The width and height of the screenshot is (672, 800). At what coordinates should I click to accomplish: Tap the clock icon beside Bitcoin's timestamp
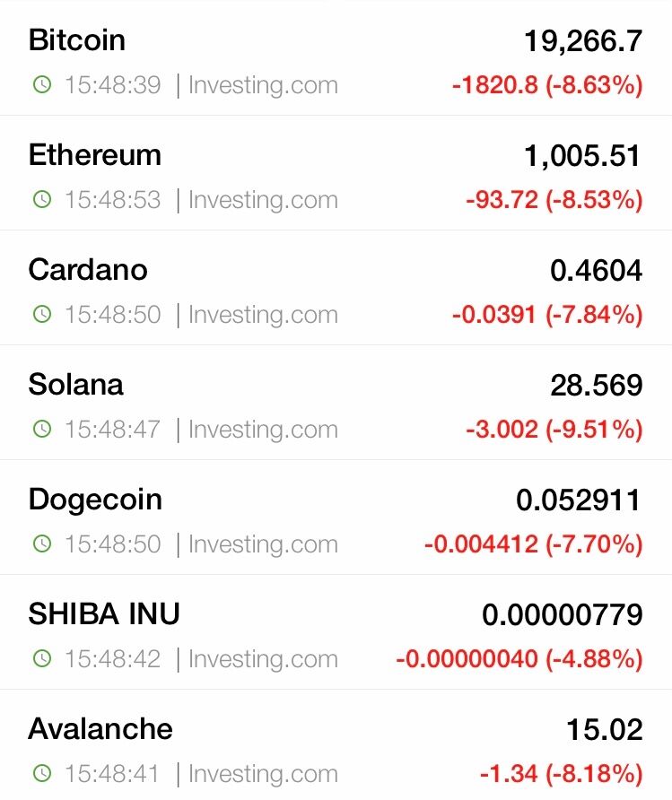42,84
